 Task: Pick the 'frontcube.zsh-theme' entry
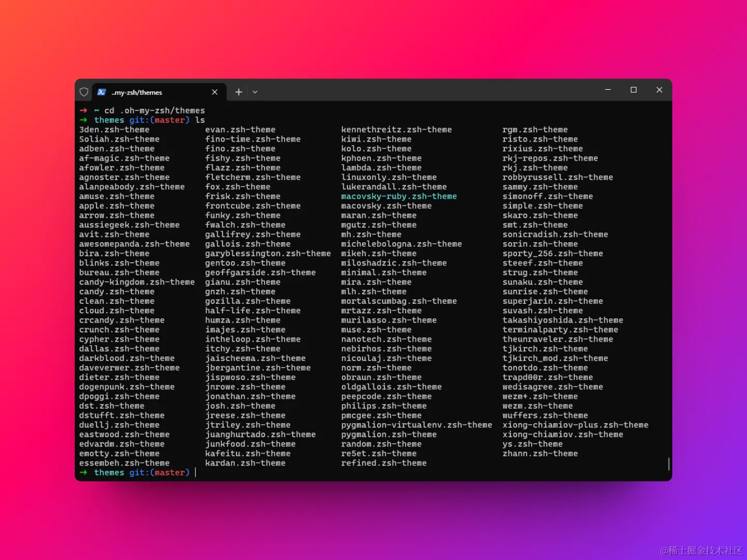[253, 206]
